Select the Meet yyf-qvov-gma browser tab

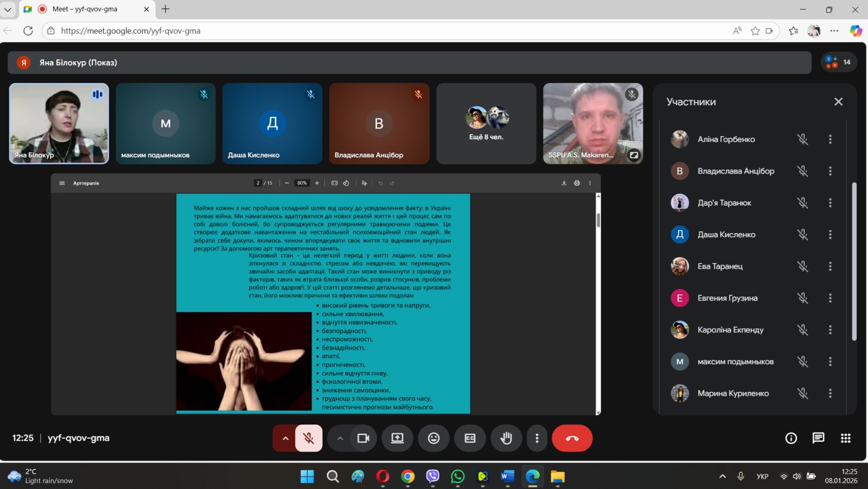[85, 9]
